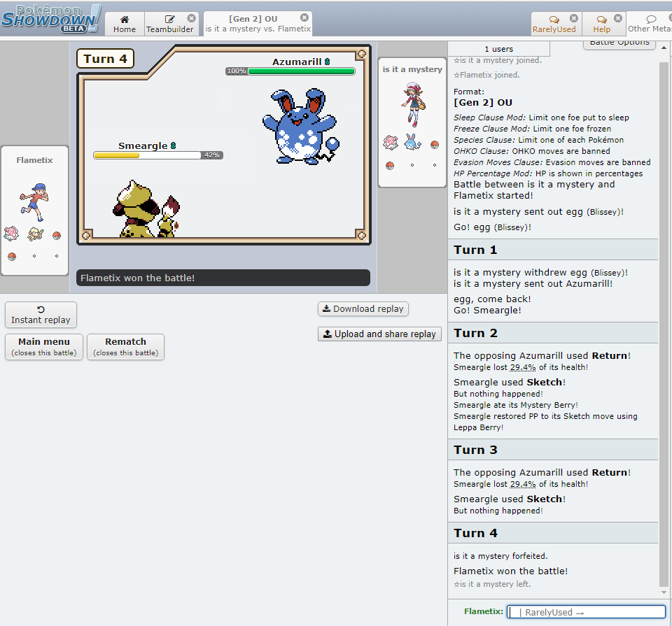This screenshot has width=672, height=626.
Task: Click the Home house icon
Action: pyautogui.click(x=125, y=20)
